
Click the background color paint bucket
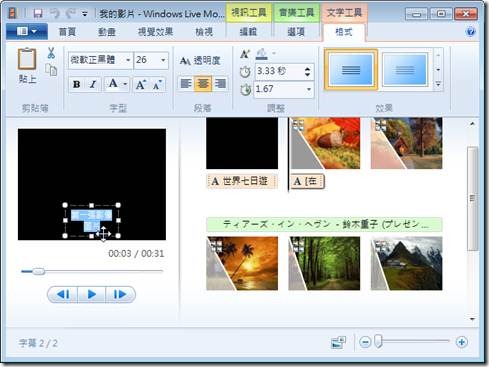[262, 54]
